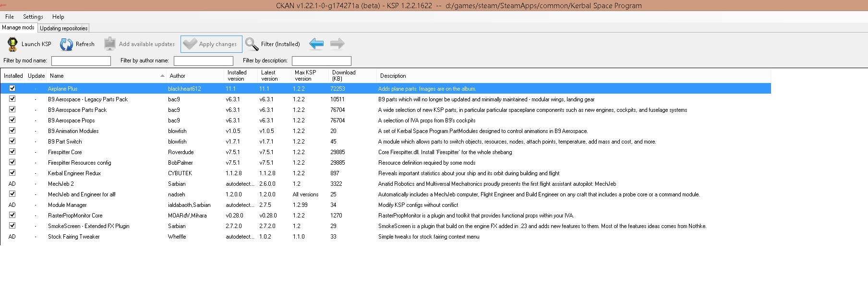868x289 pixels.
Task: Click author MOARdV,Mihara
Action: coord(187,216)
